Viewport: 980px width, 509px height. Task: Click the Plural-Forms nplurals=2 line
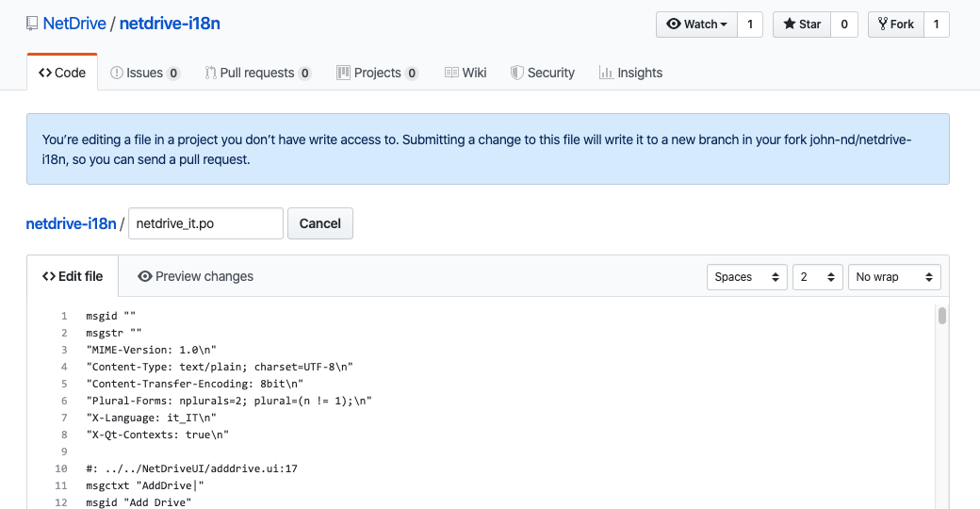229,401
